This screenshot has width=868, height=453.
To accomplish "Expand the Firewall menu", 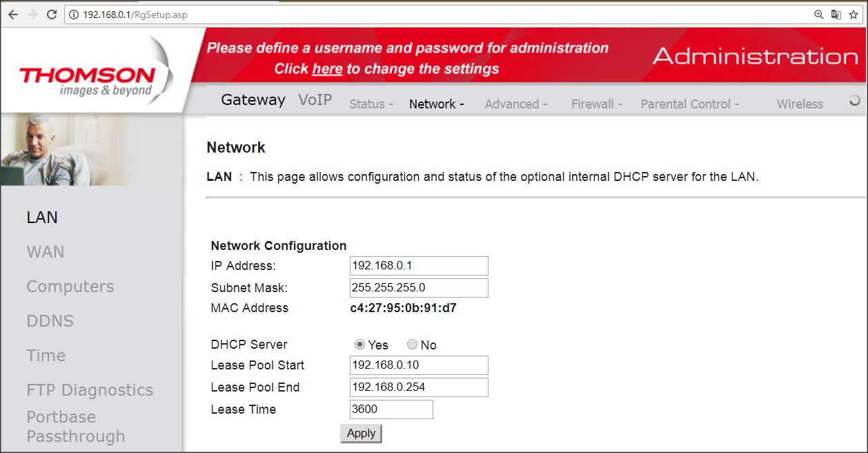I will tap(596, 104).
